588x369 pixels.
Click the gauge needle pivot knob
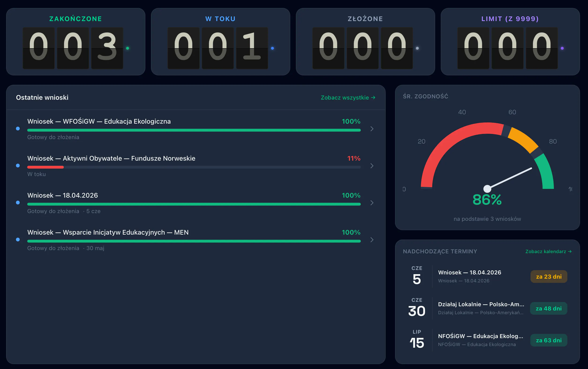487,189
